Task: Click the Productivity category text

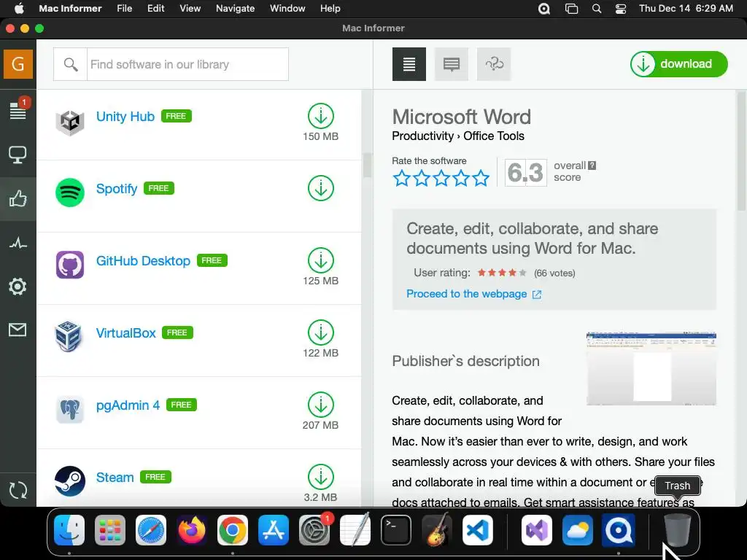Action: 422,136
